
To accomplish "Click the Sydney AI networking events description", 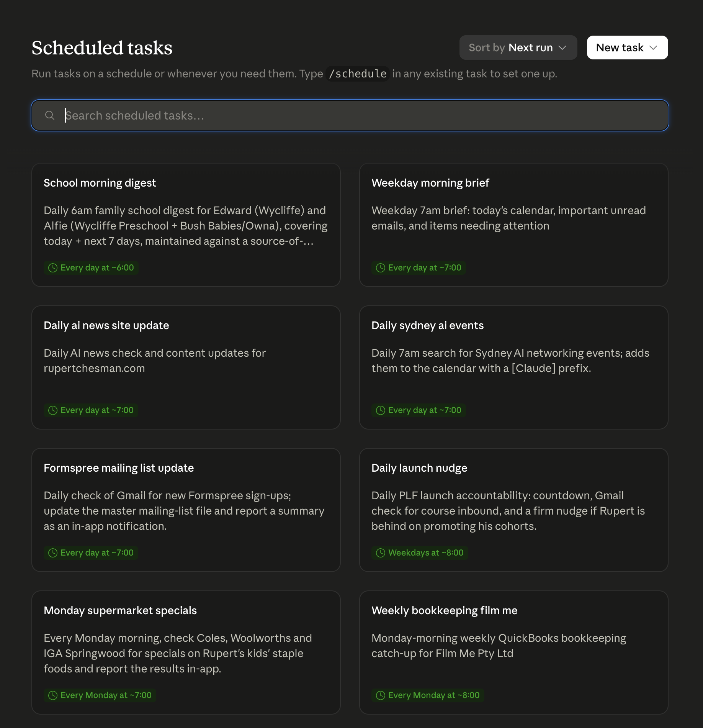I will [510, 361].
